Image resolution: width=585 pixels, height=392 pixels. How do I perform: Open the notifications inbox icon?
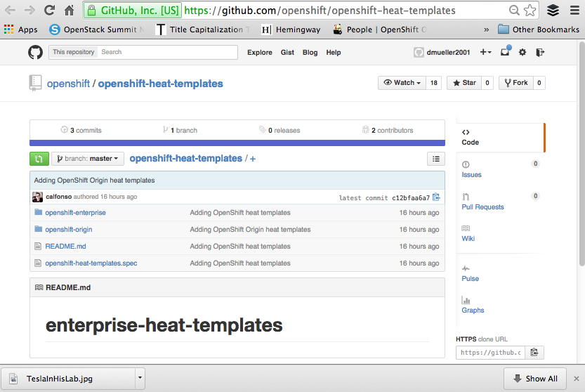505,52
